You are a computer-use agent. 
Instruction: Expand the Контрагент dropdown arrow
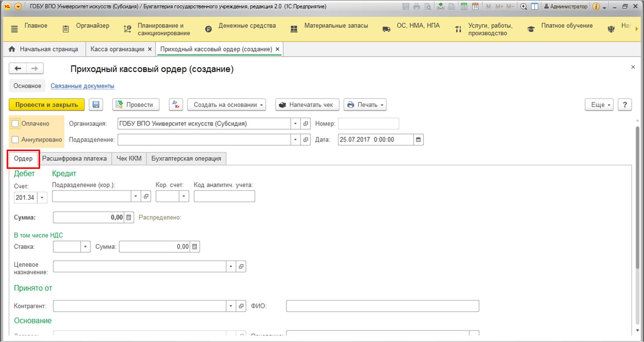pyautogui.click(x=231, y=306)
